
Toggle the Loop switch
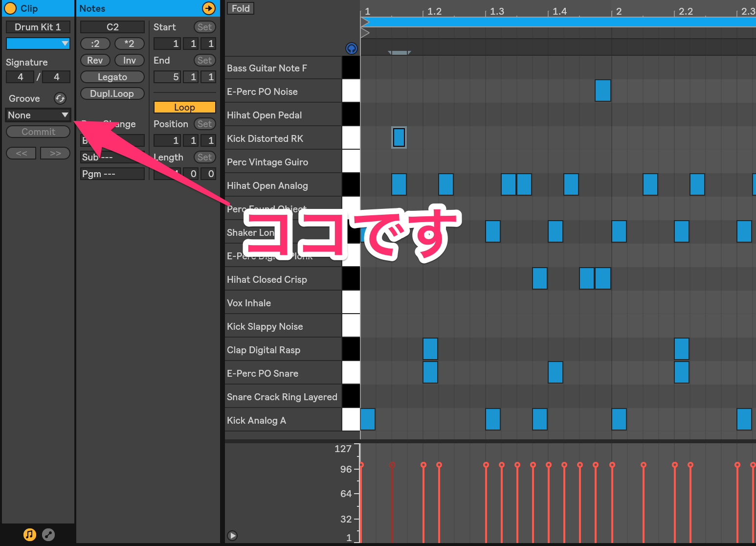coord(184,107)
